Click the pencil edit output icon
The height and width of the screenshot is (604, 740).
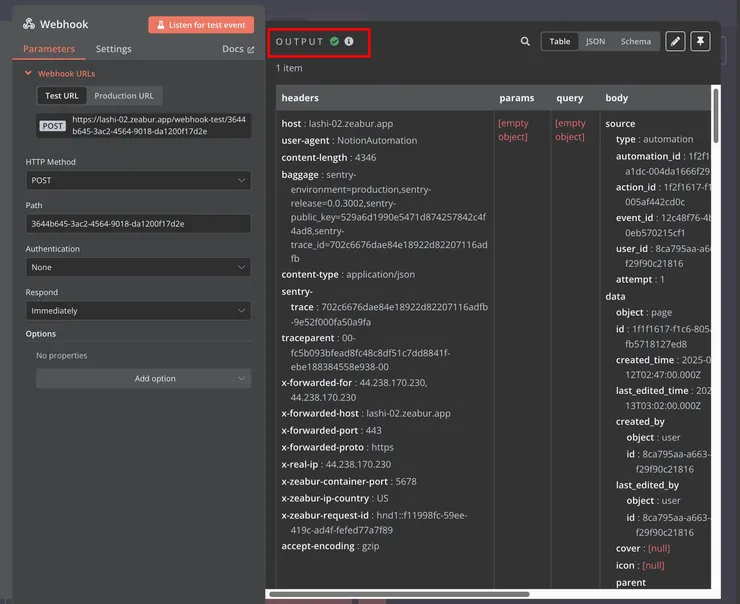pos(676,42)
